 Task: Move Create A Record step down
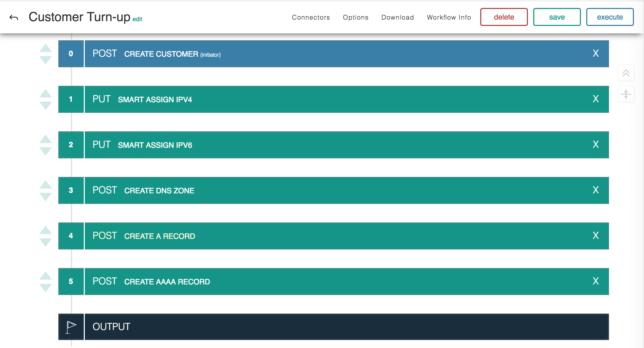(46, 242)
